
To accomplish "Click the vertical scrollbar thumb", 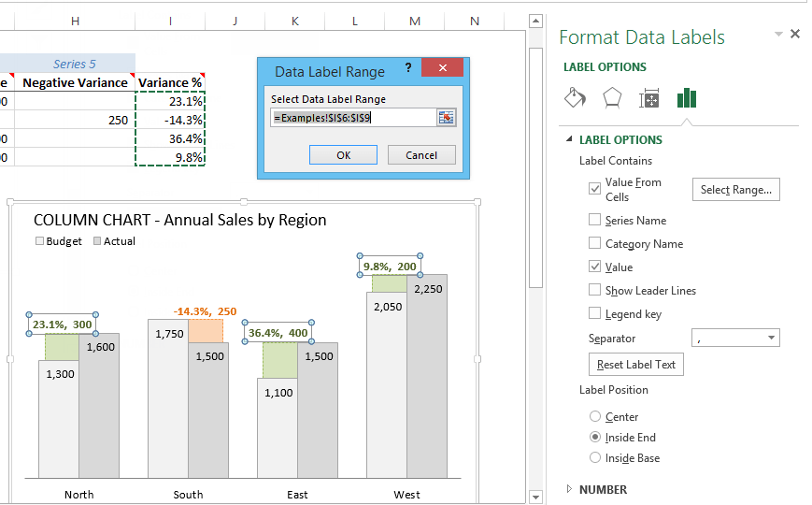I will click(x=536, y=167).
